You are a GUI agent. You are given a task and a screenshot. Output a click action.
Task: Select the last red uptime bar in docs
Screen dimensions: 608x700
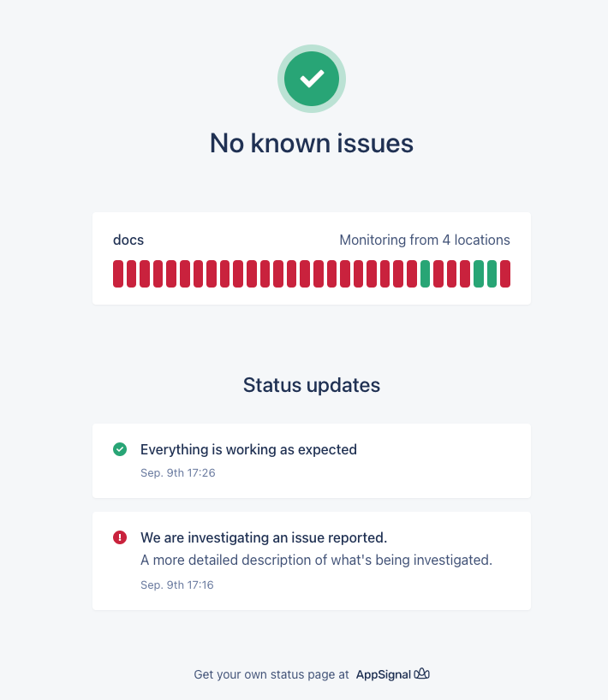505,274
